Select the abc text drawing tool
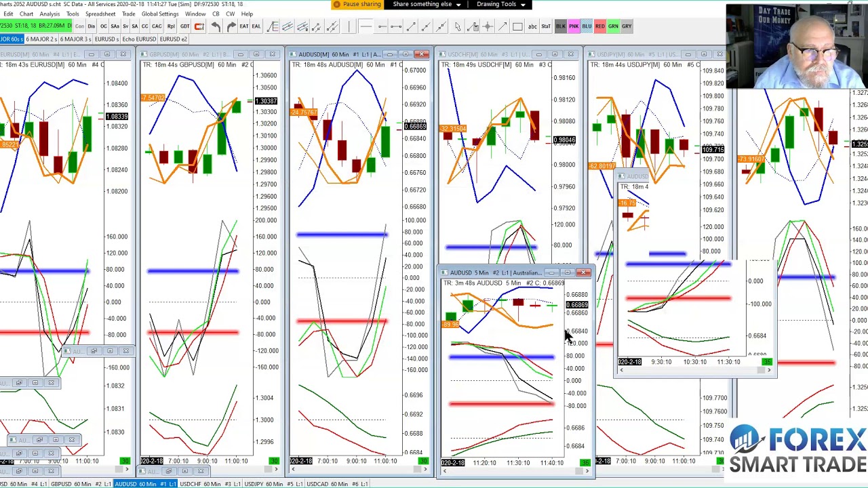 pyautogui.click(x=532, y=26)
